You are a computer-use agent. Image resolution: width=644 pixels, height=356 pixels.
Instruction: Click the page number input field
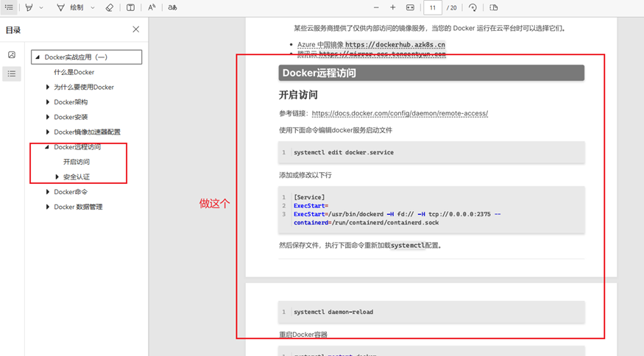(x=433, y=8)
